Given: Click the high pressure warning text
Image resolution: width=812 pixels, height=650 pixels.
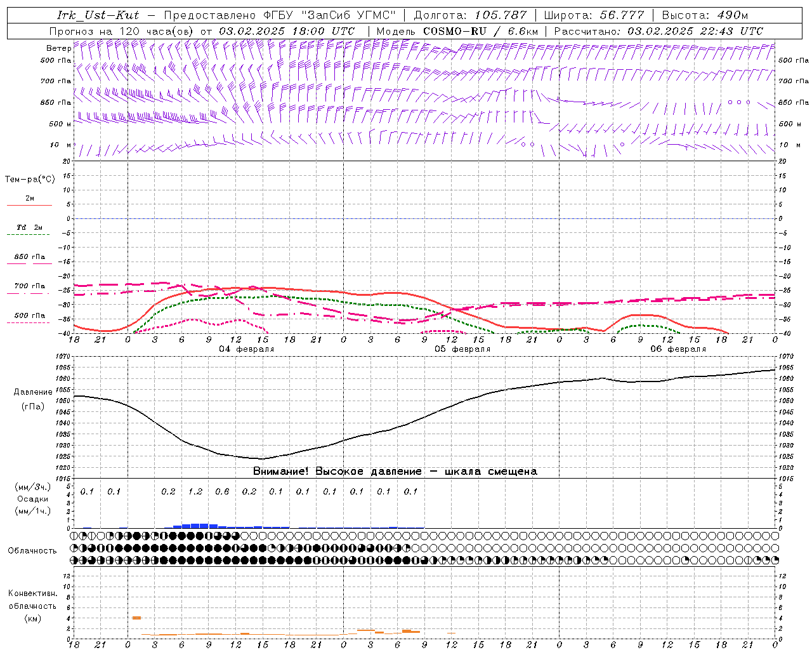Looking at the screenshot, I should 395,472.
